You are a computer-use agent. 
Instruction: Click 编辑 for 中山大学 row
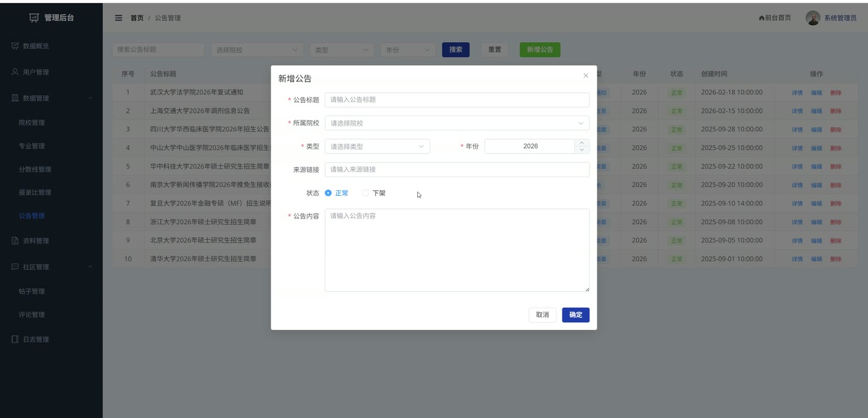pyautogui.click(x=816, y=148)
